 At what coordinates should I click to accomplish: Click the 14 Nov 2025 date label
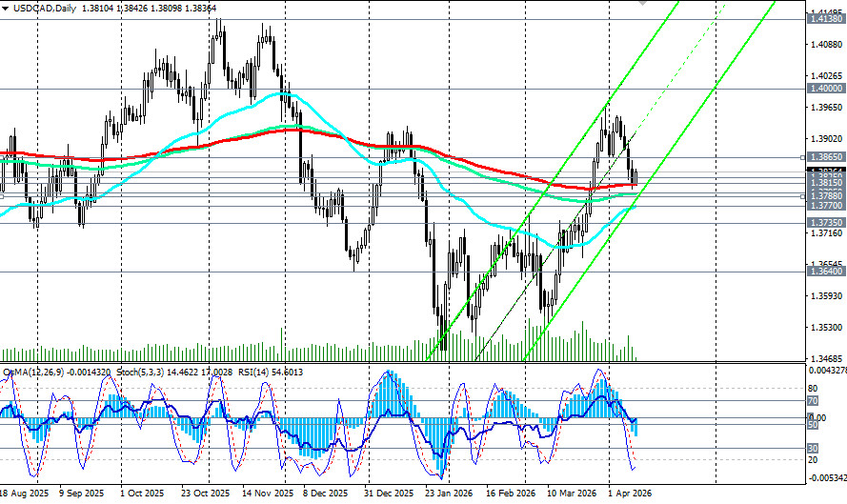point(268,494)
